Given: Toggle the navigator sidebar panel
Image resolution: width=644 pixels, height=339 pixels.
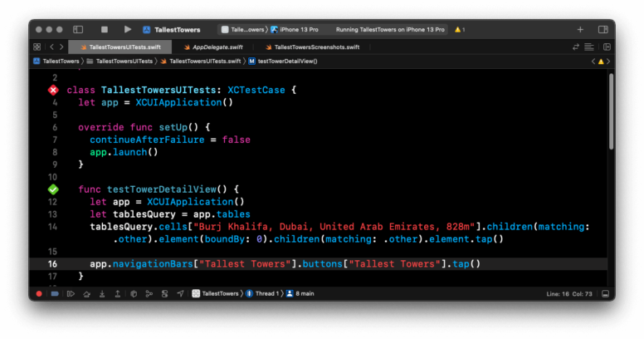Looking at the screenshot, I should pyautogui.click(x=78, y=29).
